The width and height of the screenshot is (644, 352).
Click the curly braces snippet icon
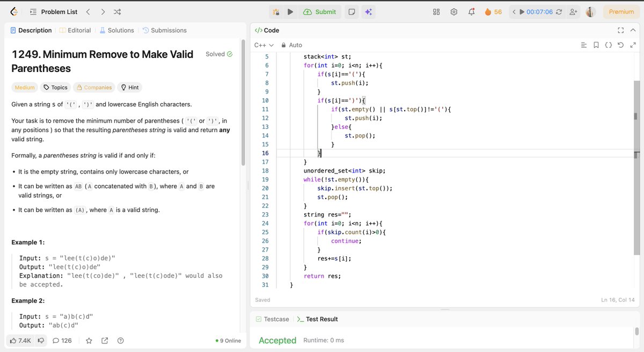point(608,45)
